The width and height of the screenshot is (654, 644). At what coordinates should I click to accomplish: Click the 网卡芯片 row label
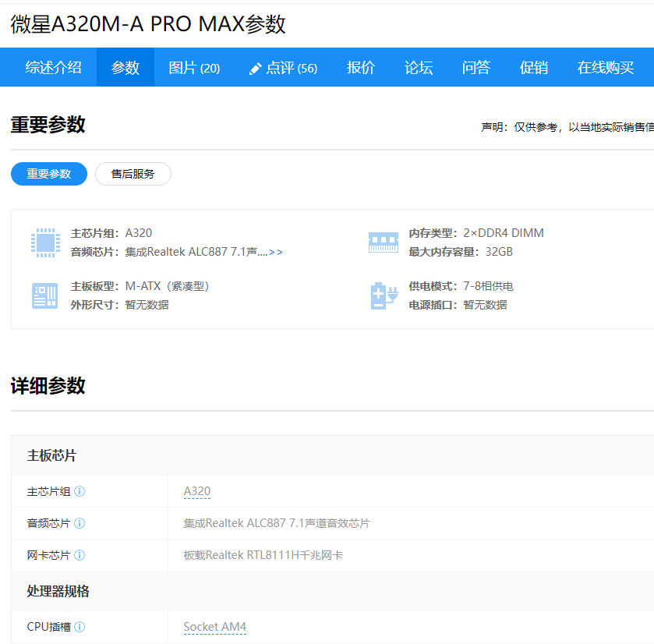click(x=48, y=555)
